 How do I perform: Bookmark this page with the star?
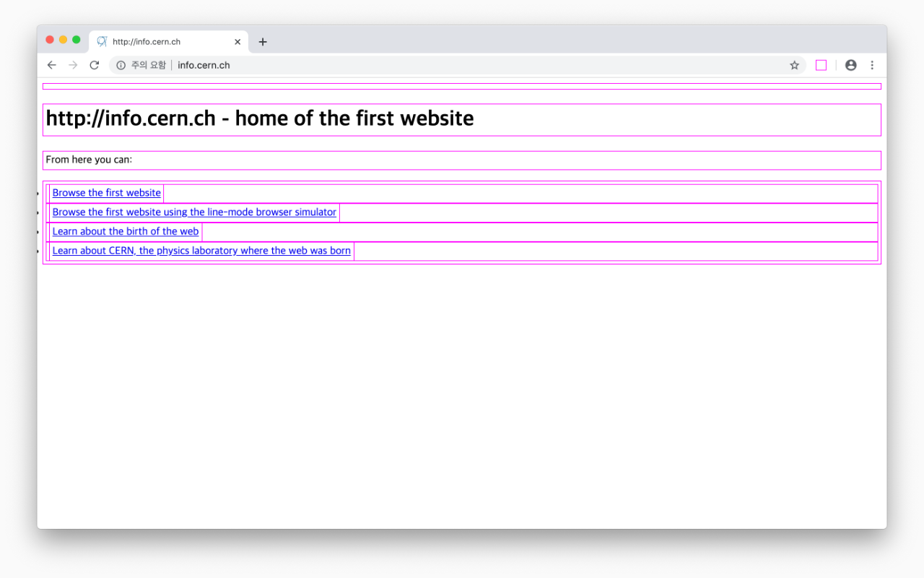794,65
